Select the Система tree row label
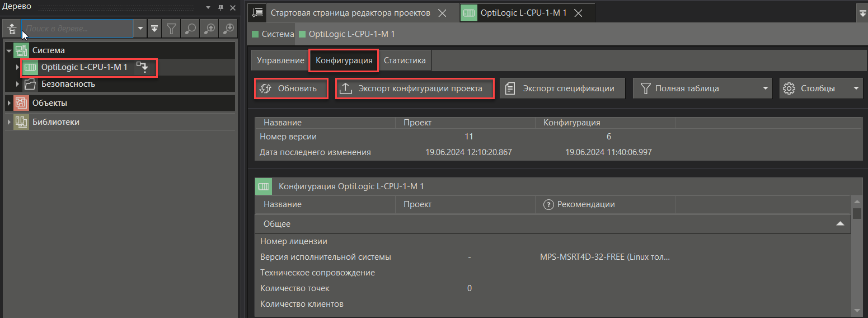868x318 pixels. (49, 50)
